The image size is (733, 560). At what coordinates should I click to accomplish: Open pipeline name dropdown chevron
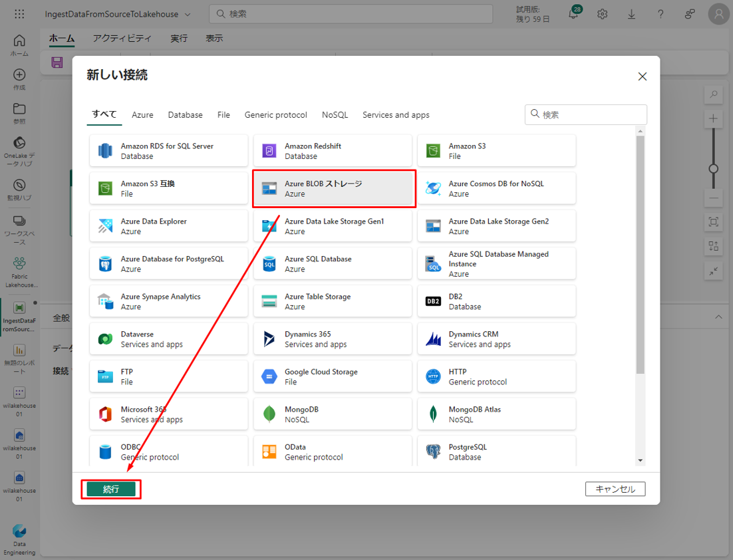[188, 15]
